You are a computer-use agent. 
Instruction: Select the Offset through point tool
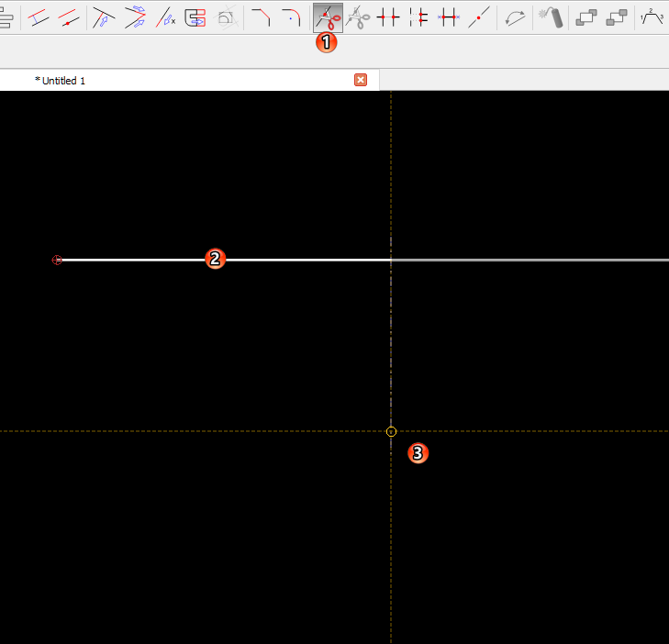tap(68, 18)
